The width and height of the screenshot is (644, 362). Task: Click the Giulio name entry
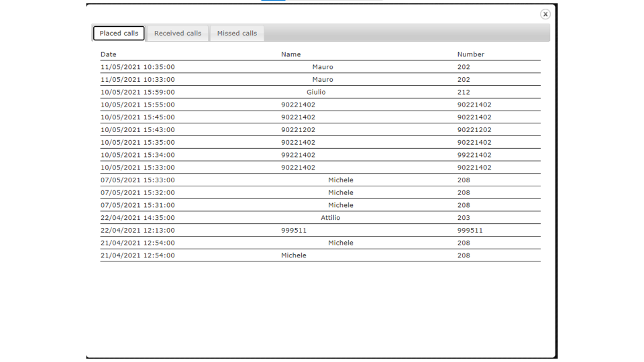pos(316,92)
